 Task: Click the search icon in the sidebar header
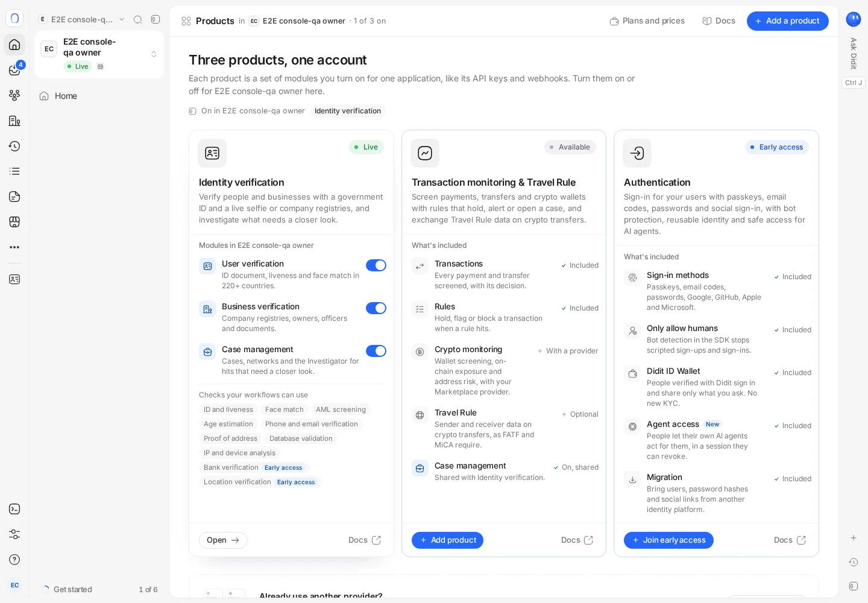point(137,19)
